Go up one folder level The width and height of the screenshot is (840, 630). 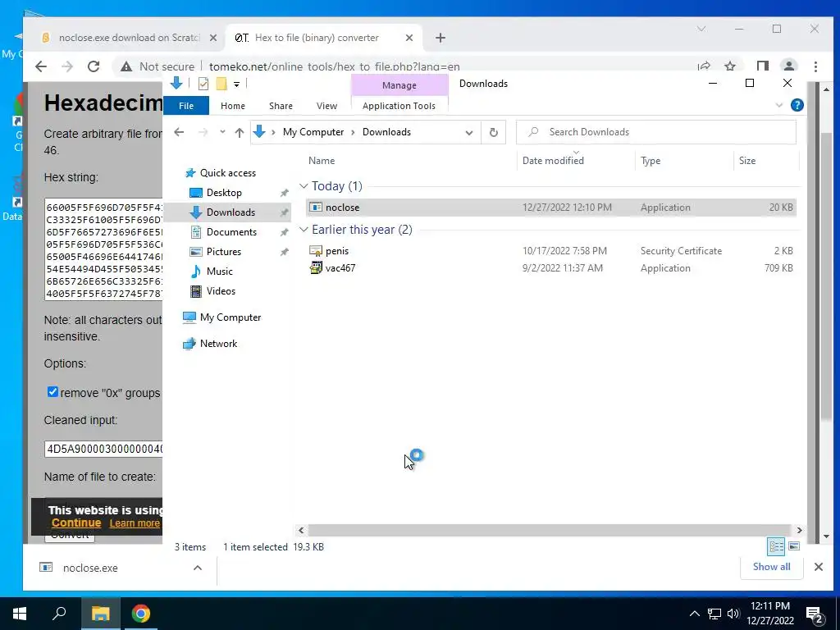(240, 132)
